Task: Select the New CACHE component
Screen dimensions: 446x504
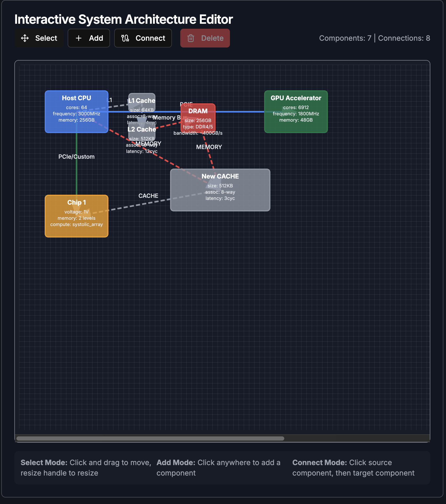Action: click(x=220, y=190)
